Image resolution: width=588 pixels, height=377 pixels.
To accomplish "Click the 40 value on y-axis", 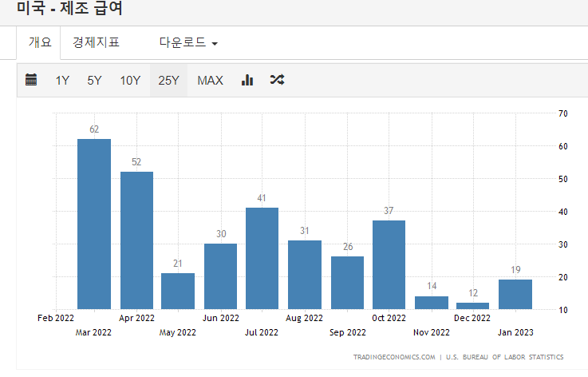I will point(563,212).
